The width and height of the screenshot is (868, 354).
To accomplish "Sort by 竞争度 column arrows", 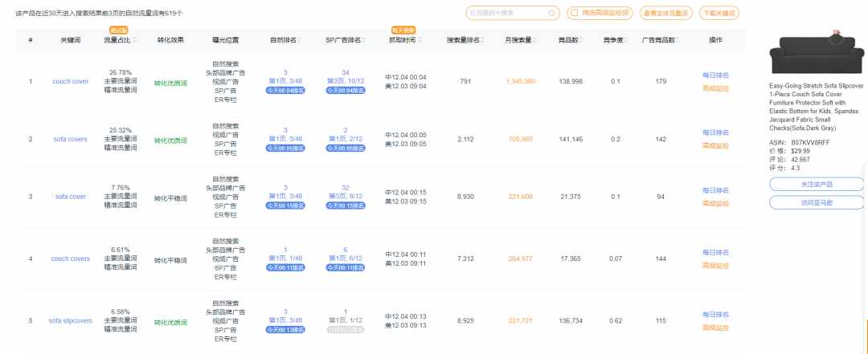I will pos(627,40).
